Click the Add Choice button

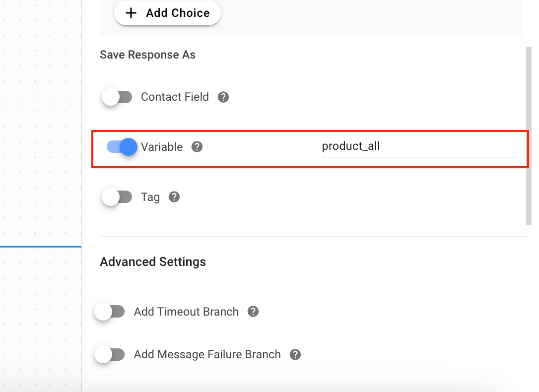167,13
